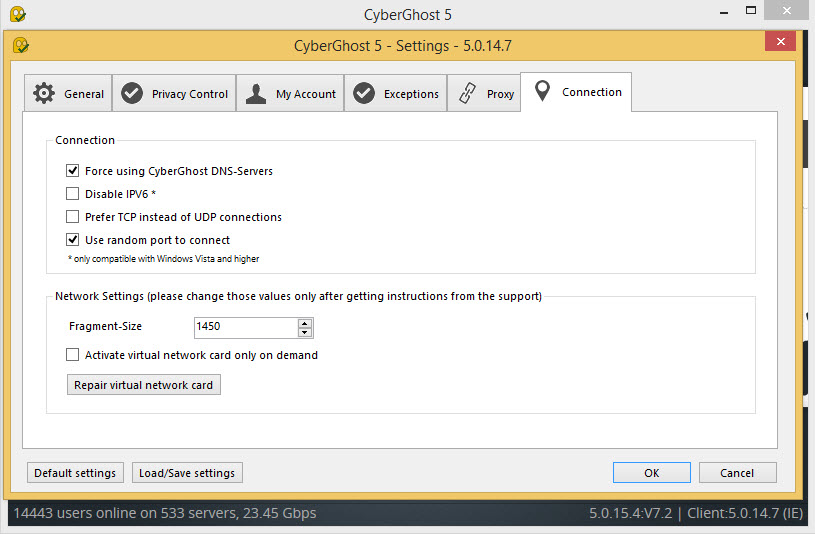Image resolution: width=815 pixels, height=534 pixels.
Task: Enable Prefer TCP instead of UDP connections
Action: 72,217
